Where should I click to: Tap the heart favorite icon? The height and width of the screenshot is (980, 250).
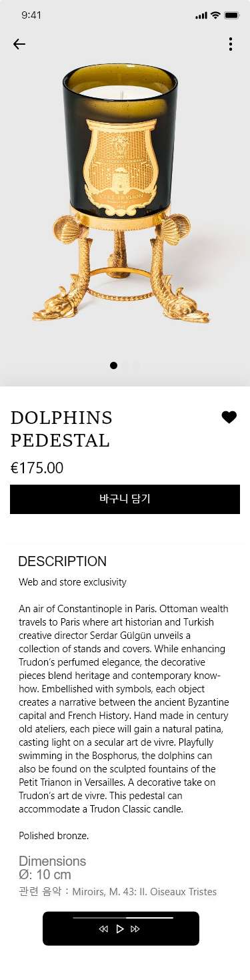(x=229, y=417)
